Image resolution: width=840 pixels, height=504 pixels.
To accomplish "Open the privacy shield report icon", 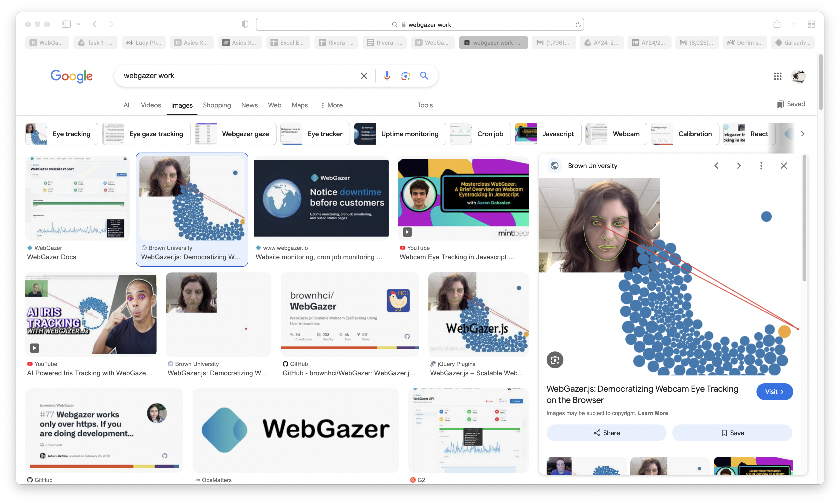I will 245,24.
